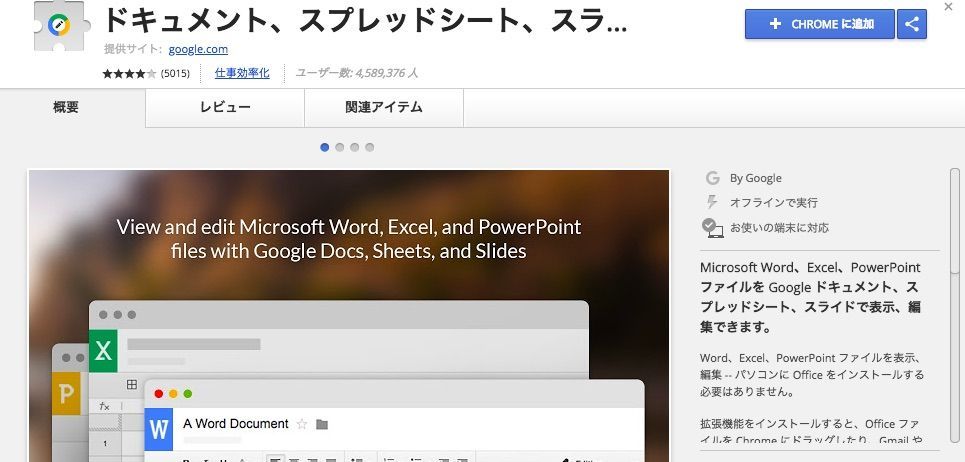The image size is (965, 462).
Task: Click the ユーザー数: 4,589,376 人 text
Action: (x=356, y=73)
